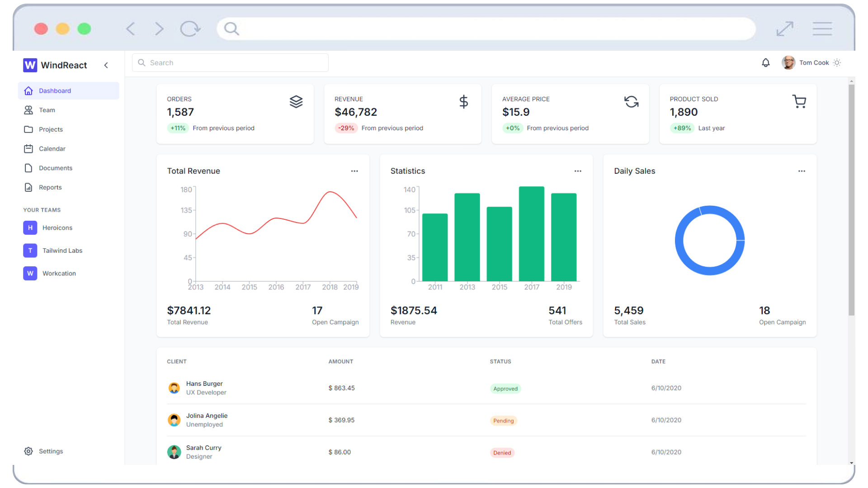Click the Approved status badge
The image size is (868, 488).
505,389
